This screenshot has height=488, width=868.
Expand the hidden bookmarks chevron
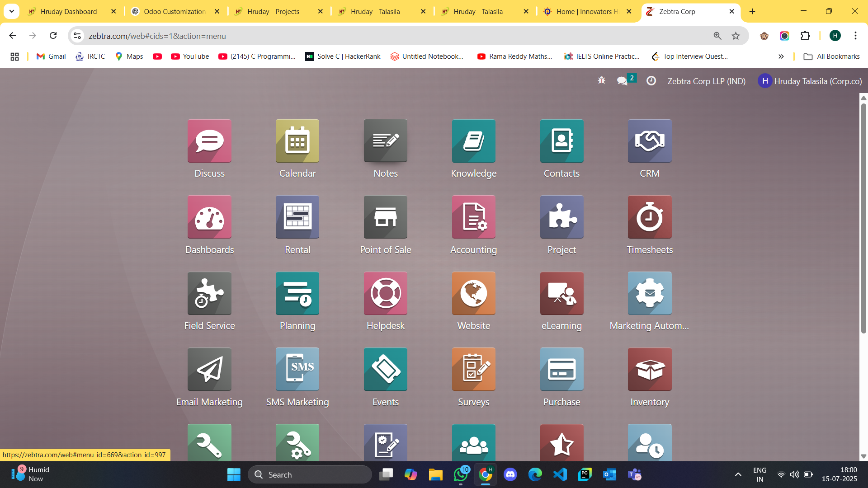pyautogui.click(x=781, y=56)
